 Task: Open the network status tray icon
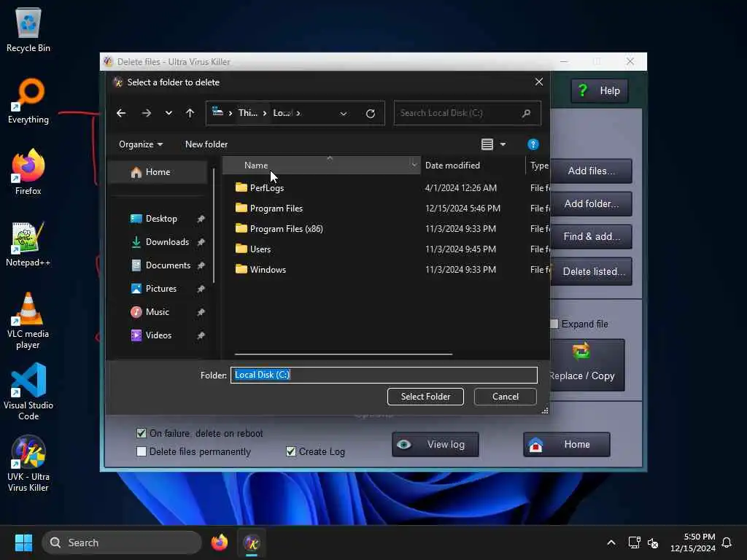coord(634,542)
